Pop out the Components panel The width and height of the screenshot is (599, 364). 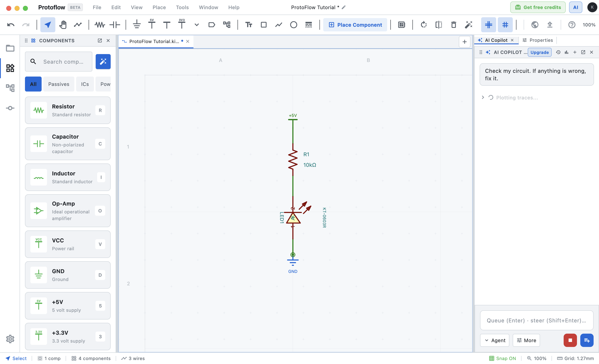(x=100, y=41)
